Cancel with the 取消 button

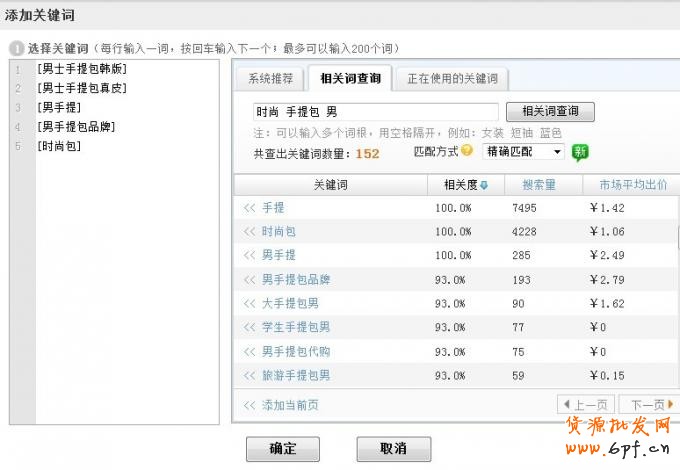tap(394, 449)
